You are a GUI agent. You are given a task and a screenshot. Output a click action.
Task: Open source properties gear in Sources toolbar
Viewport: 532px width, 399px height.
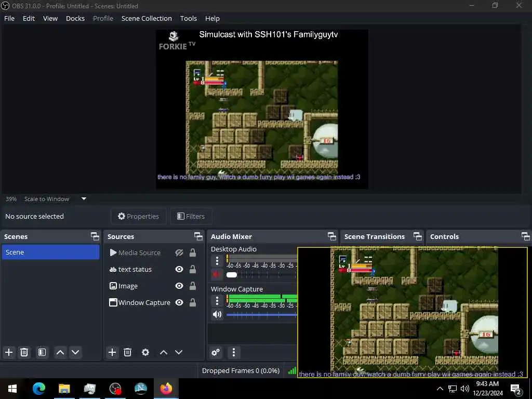[x=145, y=352]
